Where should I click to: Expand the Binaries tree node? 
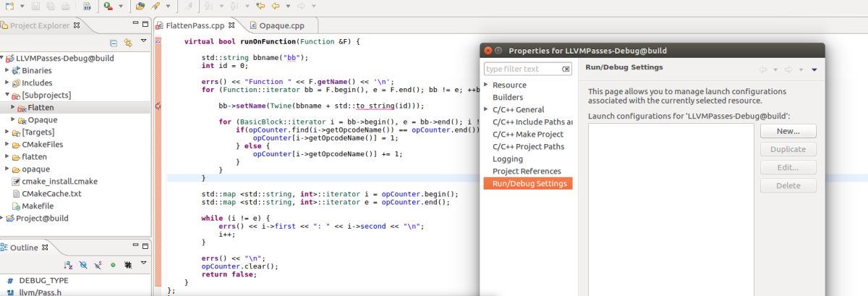(x=7, y=70)
